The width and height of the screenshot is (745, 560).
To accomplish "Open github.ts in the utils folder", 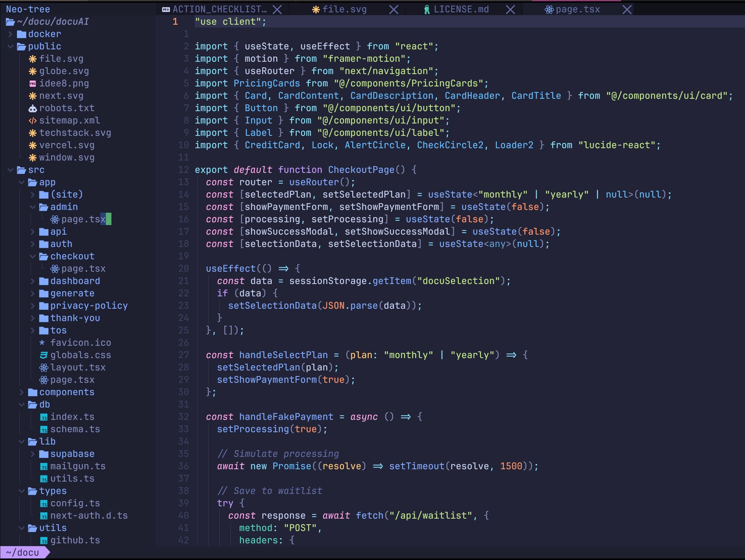I will tap(75, 540).
